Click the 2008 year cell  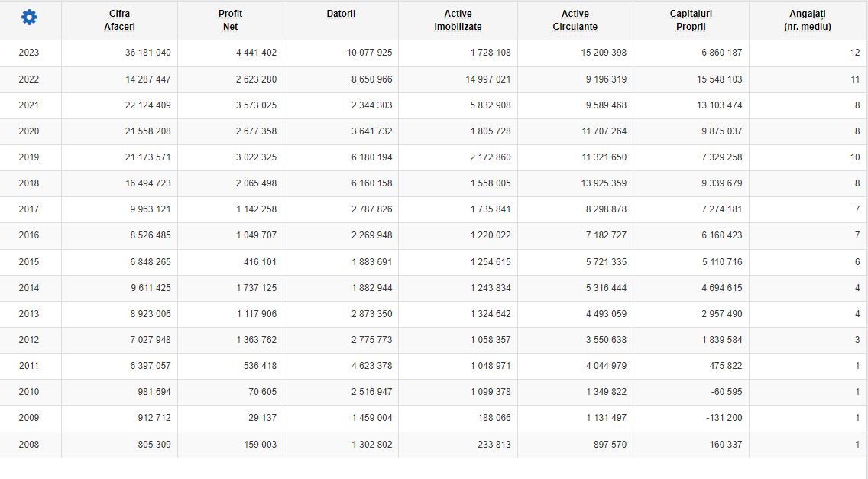pos(29,445)
